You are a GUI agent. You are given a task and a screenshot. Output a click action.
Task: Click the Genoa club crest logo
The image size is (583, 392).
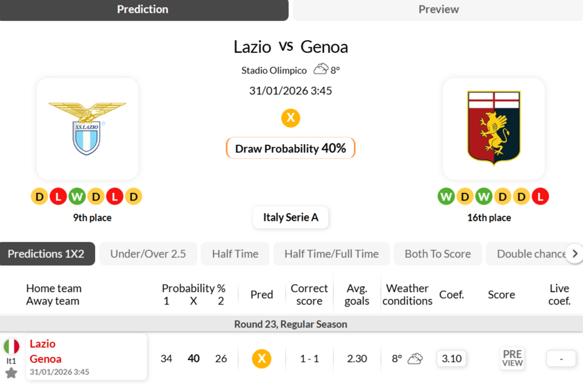coord(493,128)
